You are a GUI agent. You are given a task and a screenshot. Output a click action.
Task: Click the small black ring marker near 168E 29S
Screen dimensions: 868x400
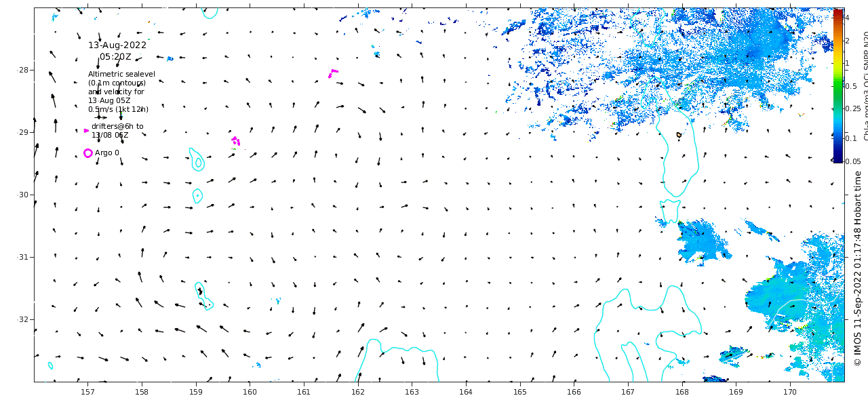coord(679,135)
